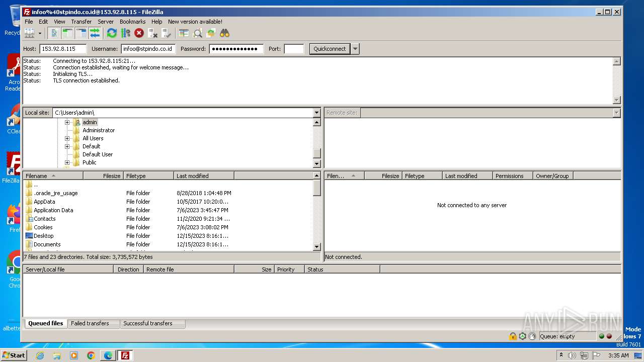The image size is (644, 362).
Task: Click the local file list scrollbar down arrow
Action: [x=316, y=247]
